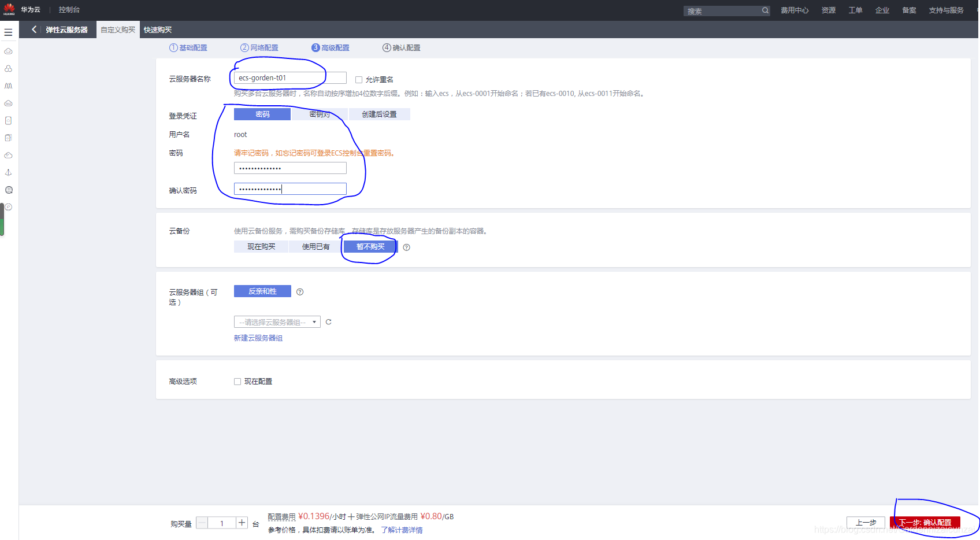Choose 现在购买 cloud backup option
Viewport: 980px width, 540px height.
[x=261, y=247]
